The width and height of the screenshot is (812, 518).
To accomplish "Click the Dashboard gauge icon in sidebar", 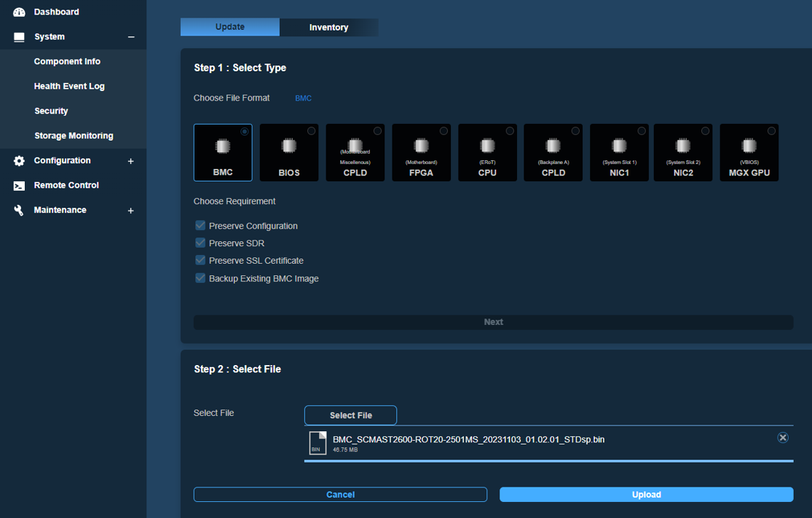I will point(19,12).
